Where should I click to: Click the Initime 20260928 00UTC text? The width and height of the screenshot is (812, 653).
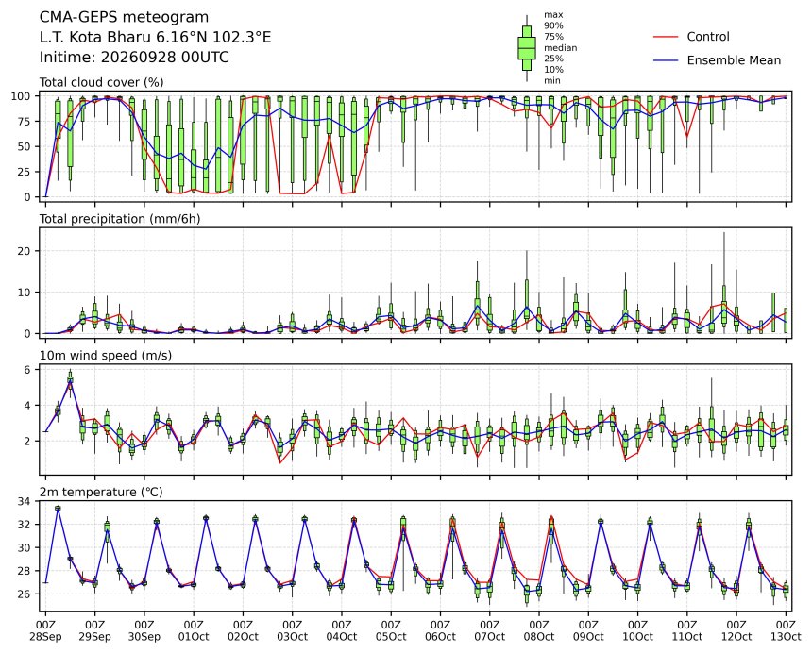pos(134,57)
